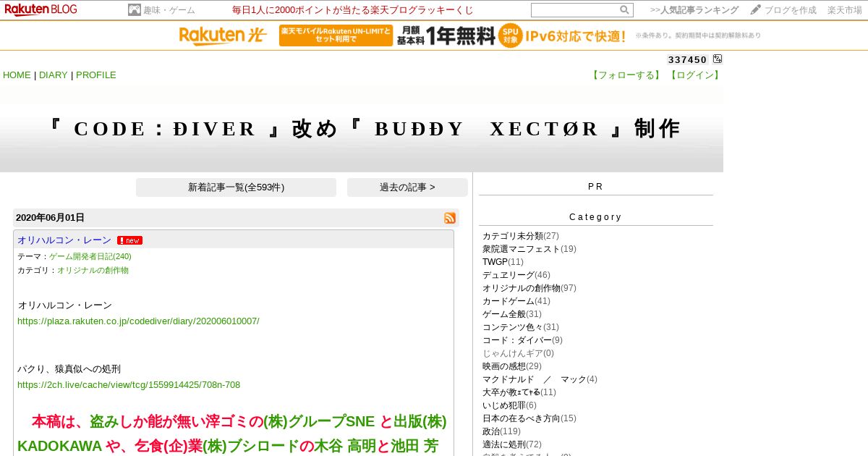
Task: Click the red new badge icon
Action: pos(129,240)
